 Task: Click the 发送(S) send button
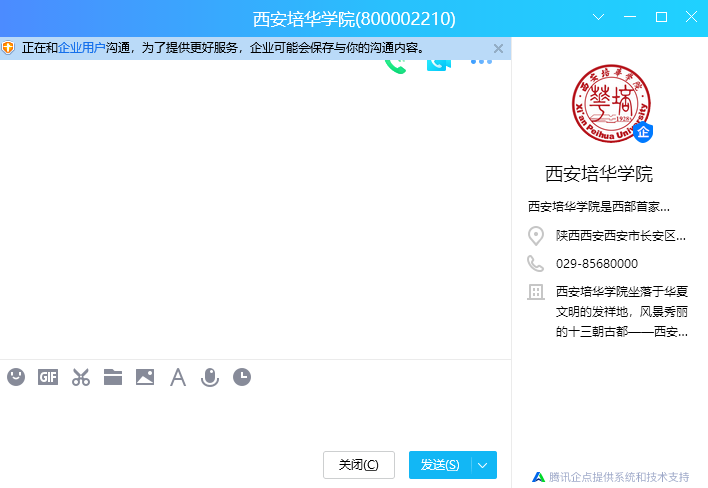(440, 465)
